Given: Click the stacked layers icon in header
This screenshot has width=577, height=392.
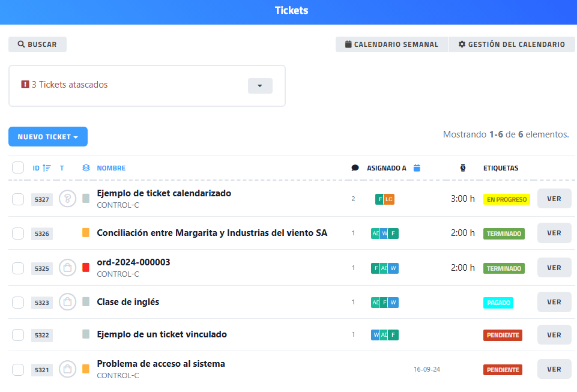Looking at the screenshot, I should pos(86,168).
